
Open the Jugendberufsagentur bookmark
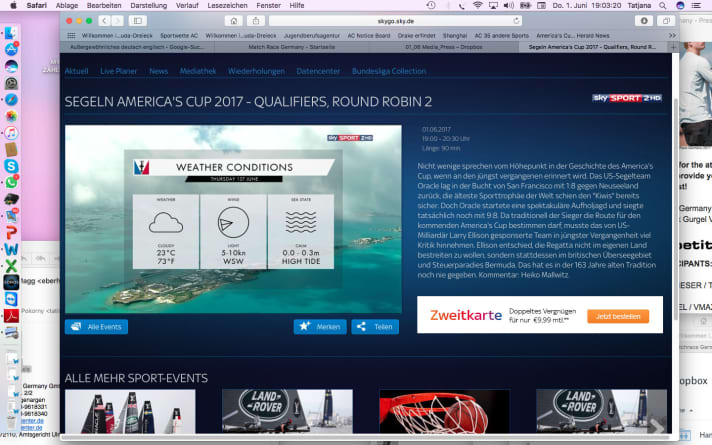click(312, 35)
